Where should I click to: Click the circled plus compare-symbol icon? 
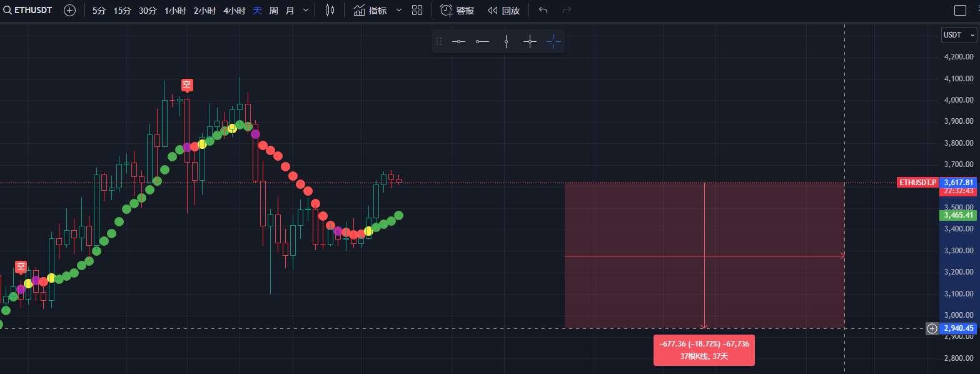click(x=70, y=10)
